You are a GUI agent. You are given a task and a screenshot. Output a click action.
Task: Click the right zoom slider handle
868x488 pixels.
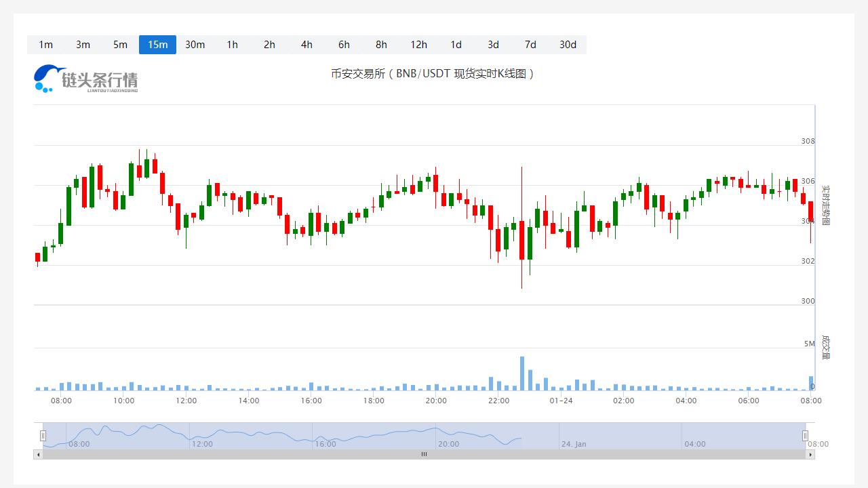(806, 436)
